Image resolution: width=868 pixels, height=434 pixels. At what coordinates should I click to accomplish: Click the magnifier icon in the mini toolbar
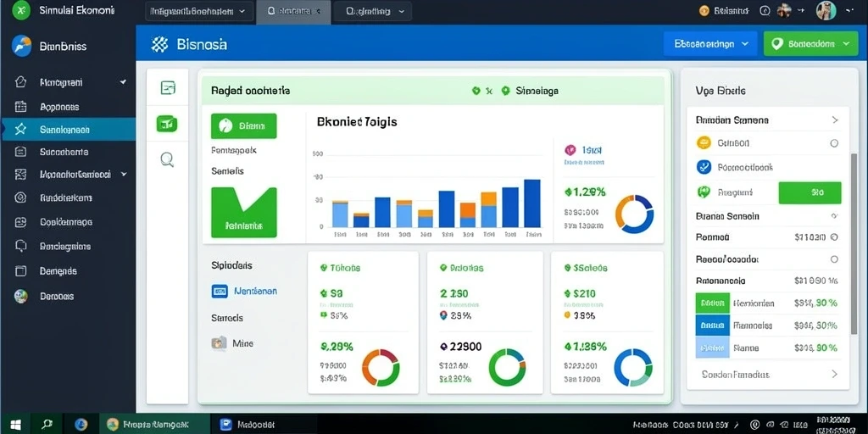pos(167,160)
